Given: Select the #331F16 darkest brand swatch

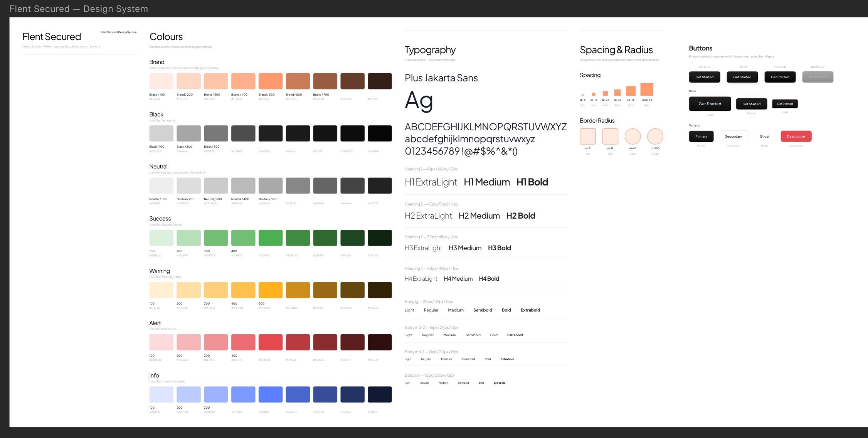Looking at the screenshot, I should point(380,81).
